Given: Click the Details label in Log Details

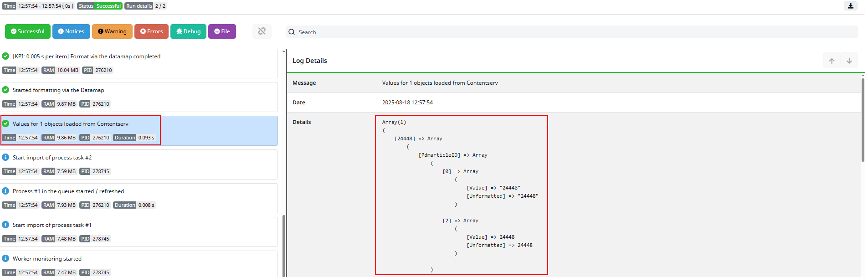Looking at the screenshot, I should (x=302, y=122).
